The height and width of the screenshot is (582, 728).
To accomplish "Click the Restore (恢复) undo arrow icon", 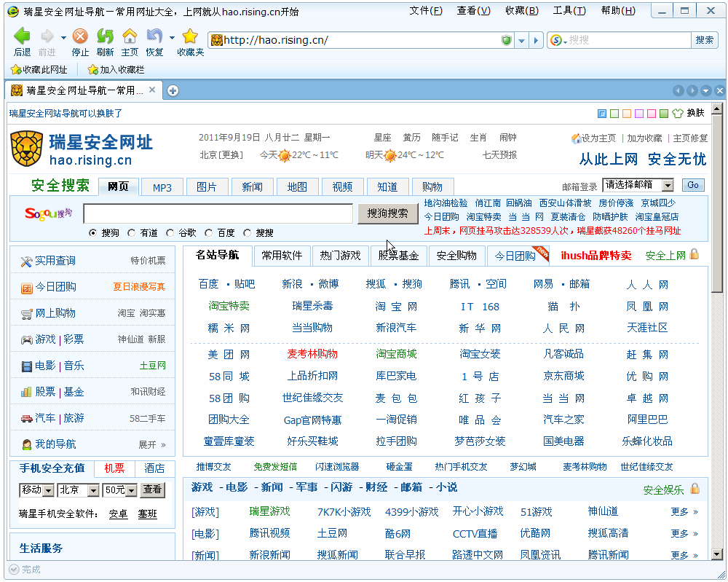I will [x=154, y=36].
